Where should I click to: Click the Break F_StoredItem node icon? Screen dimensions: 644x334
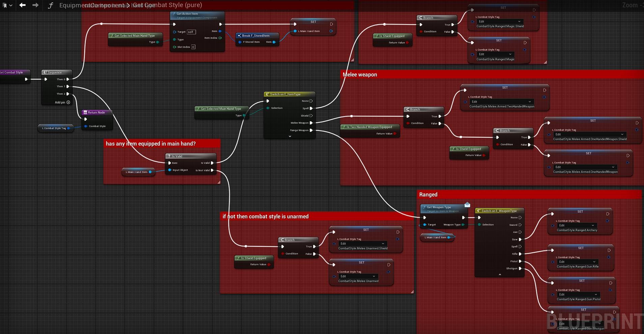coord(239,36)
